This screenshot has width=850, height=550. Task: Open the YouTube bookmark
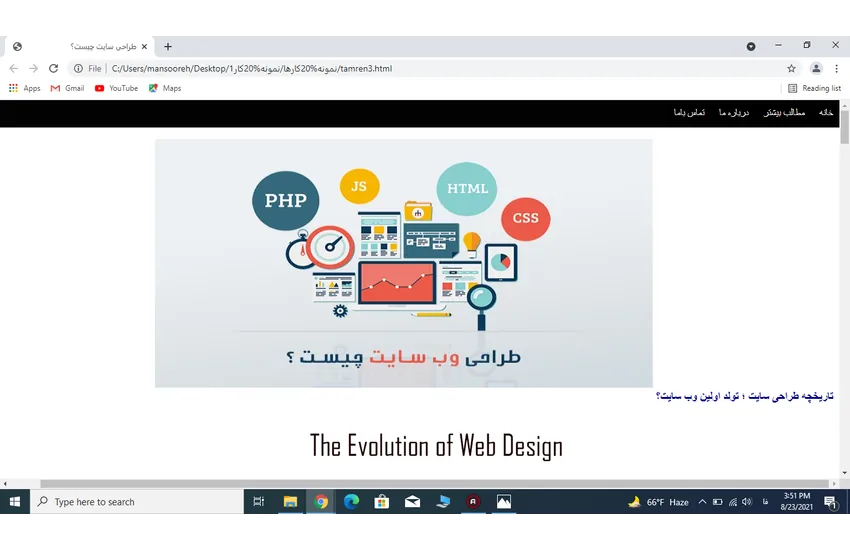(116, 88)
